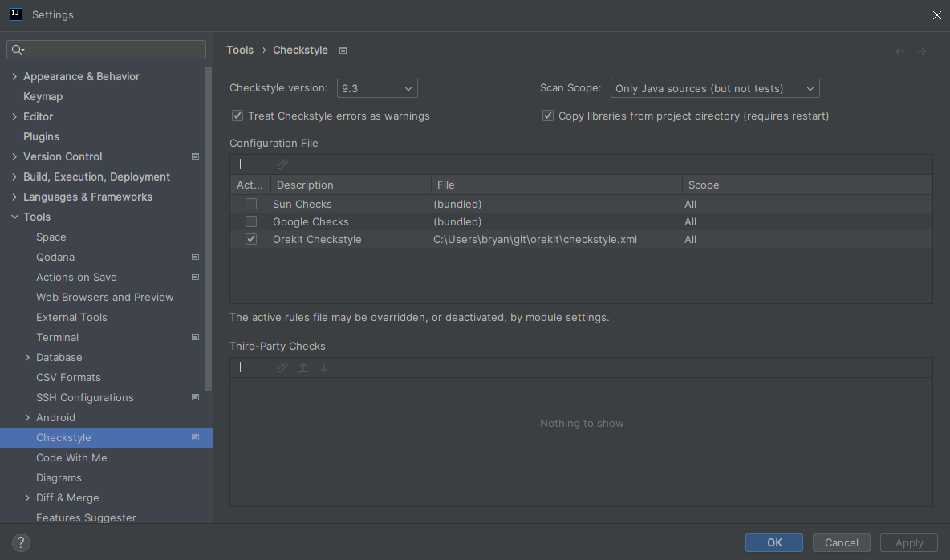Apply the current settings
950x560 pixels.
click(908, 542)
